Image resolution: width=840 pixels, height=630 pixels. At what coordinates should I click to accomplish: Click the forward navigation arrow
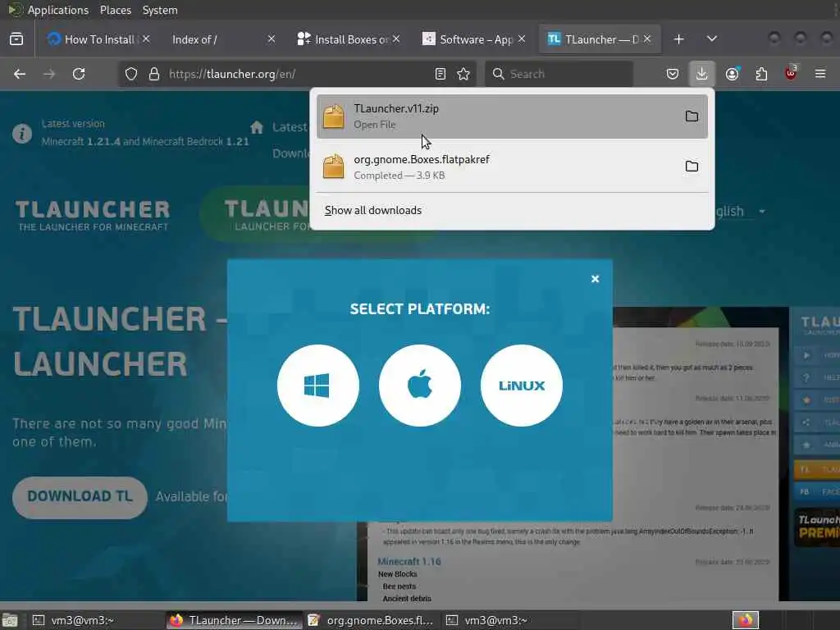pos(49,74)
